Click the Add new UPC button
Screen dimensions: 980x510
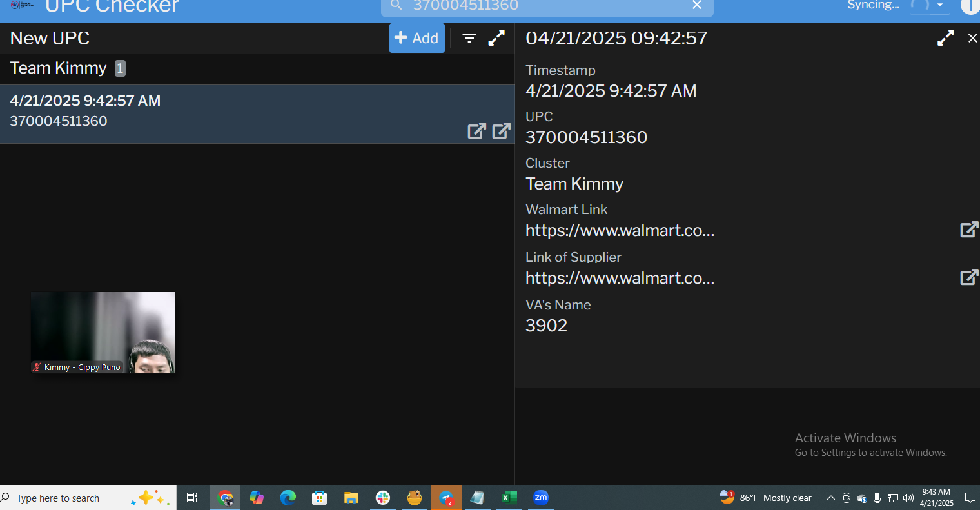pos(416,38)
